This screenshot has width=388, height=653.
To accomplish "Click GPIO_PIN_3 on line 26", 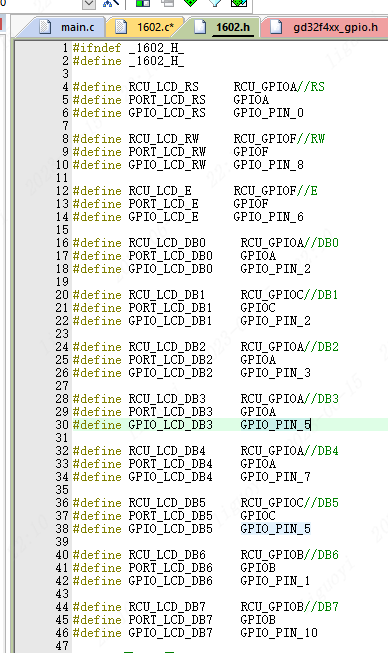I will pos(276,373).
